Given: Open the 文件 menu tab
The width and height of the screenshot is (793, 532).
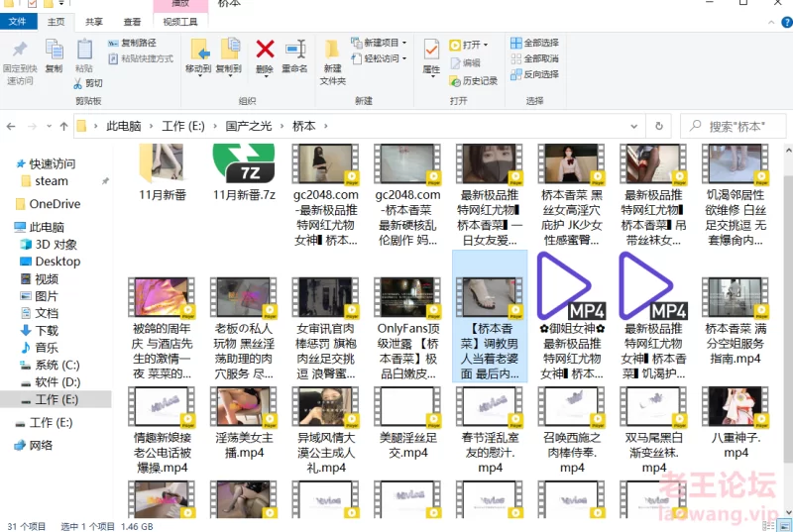Looking at the screenshot, I should click(18, 22).
